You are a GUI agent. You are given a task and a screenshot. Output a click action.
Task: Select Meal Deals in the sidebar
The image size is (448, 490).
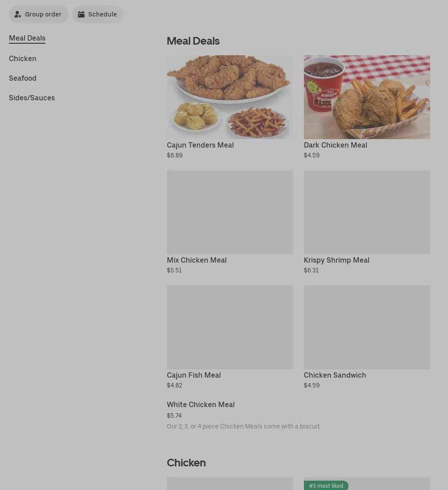[x=27, y=38]
